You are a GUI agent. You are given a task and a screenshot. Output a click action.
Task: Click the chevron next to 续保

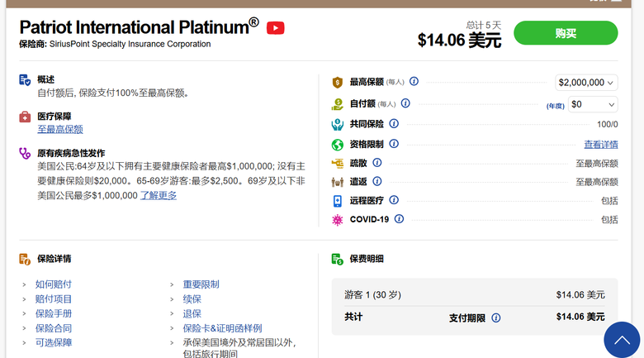(172, 299)
